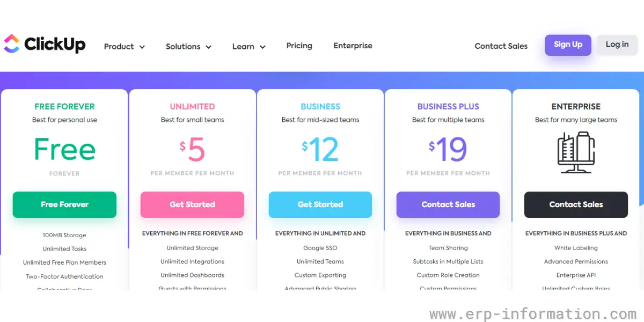The width and height of the screenshot is (644, 322).
Task: Click the purple Sign Up button
Action: (568, 45)
